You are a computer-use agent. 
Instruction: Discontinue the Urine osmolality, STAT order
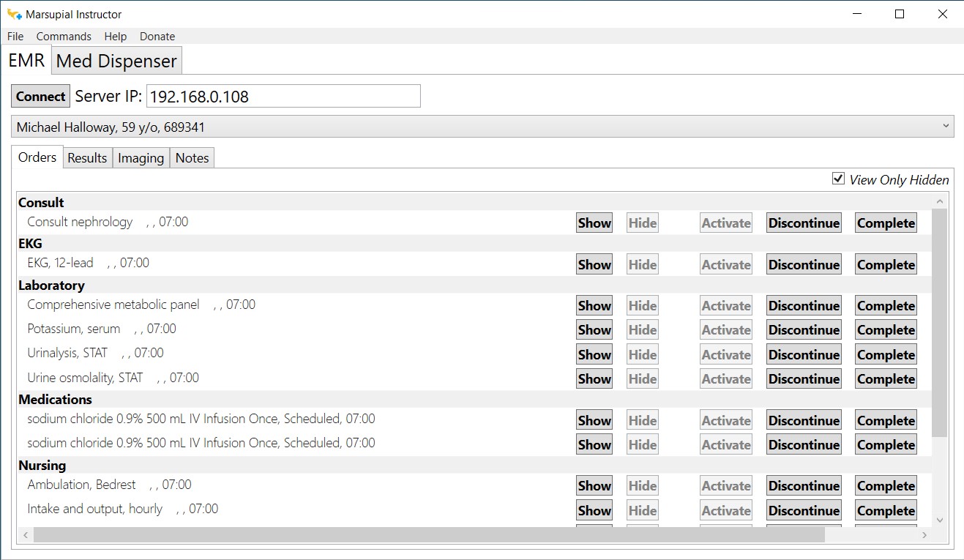click(x=804, y=378)
